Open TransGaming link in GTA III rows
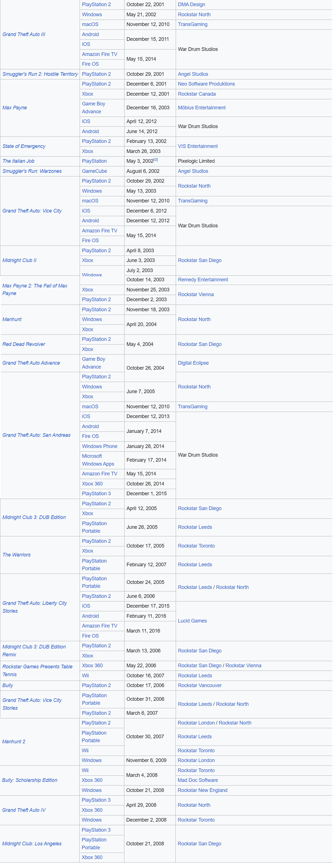The width and height of the screenshot is (333, 868). point(192,24)
